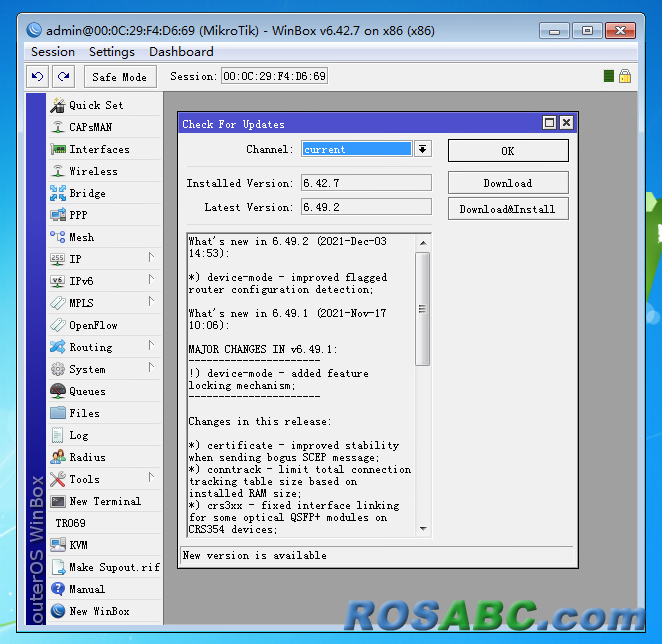
Task: Click the padlock icon in toolbar
Action: (x=625, y=76)
